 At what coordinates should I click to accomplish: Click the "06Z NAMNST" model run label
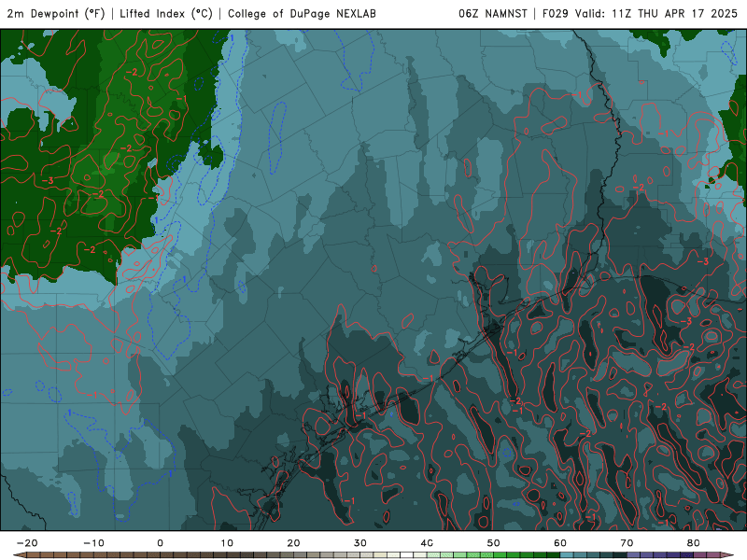coord(493,13)
